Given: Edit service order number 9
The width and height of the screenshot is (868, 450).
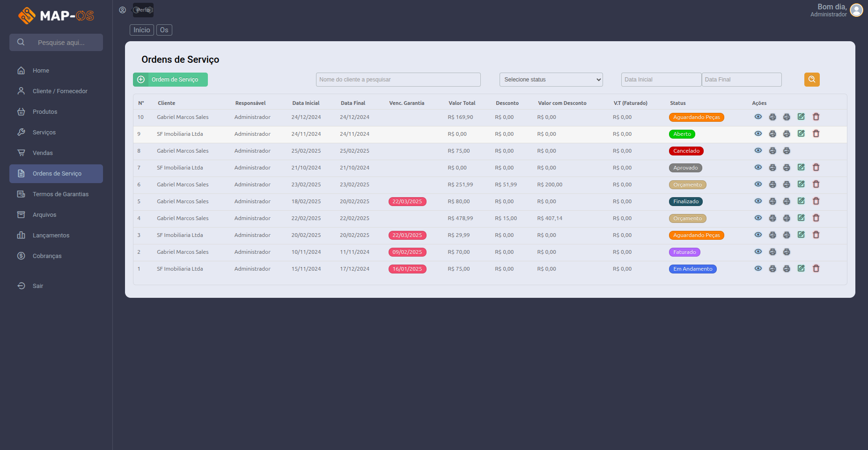Looking at the screenshot, I should point(801,134).
